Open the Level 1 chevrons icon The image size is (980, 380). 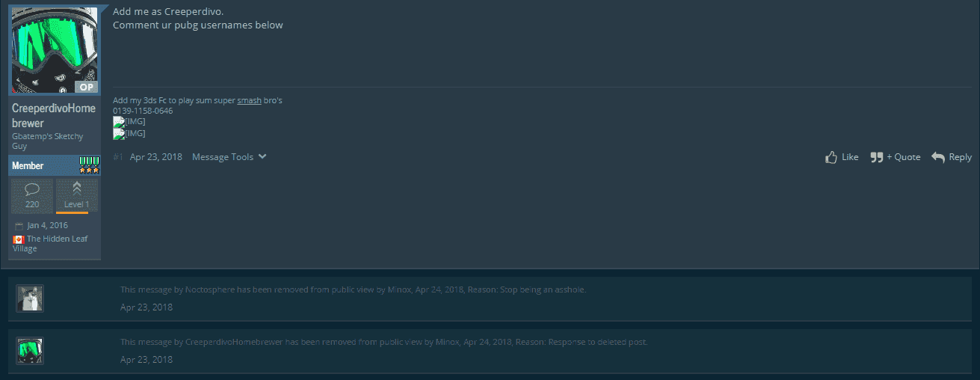76,189
